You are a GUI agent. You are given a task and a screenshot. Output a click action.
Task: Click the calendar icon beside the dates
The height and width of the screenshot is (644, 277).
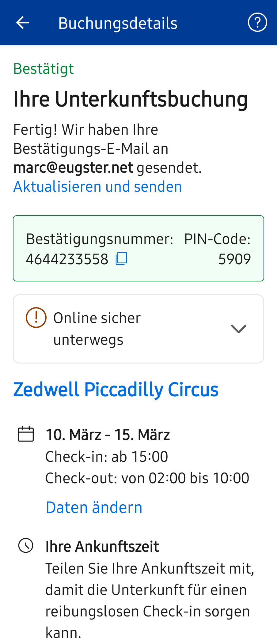point(26,434)
